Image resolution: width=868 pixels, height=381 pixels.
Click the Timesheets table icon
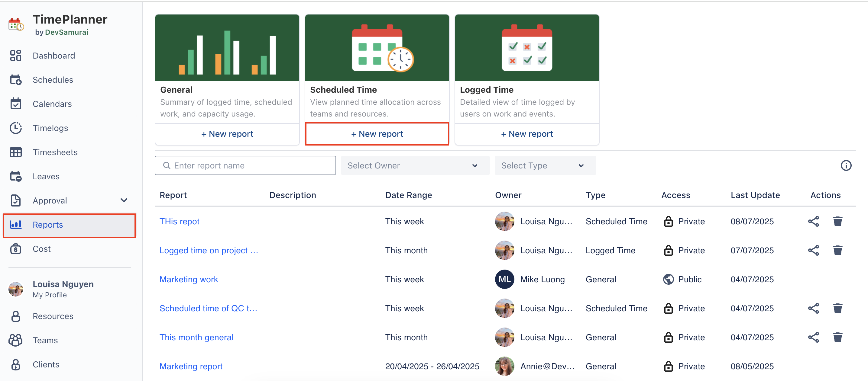(x=15, y=152)
